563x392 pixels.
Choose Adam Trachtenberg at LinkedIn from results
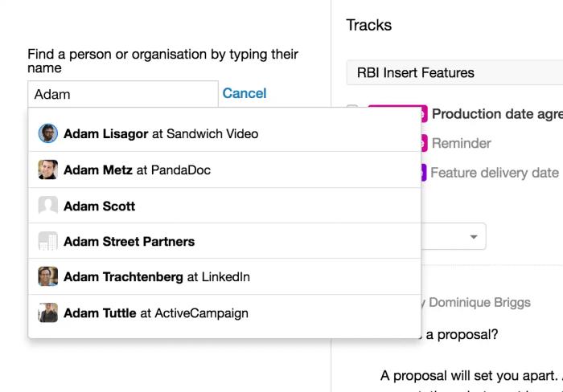point(157,277)
